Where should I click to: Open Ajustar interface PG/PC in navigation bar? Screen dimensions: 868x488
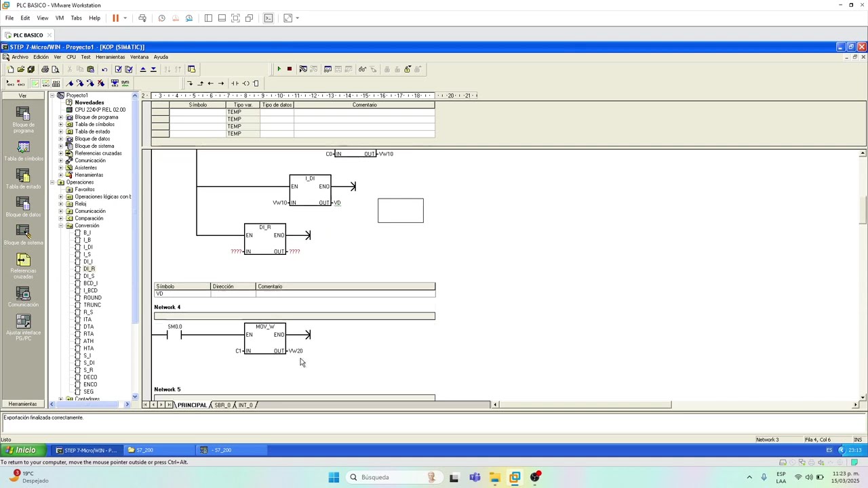23,327
